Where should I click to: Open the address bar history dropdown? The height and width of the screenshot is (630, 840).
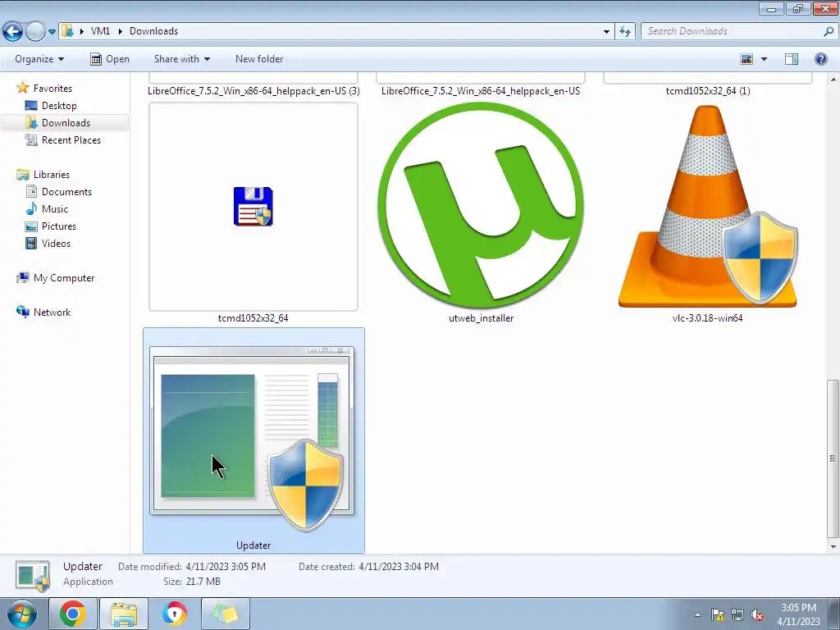coord(606,32)
